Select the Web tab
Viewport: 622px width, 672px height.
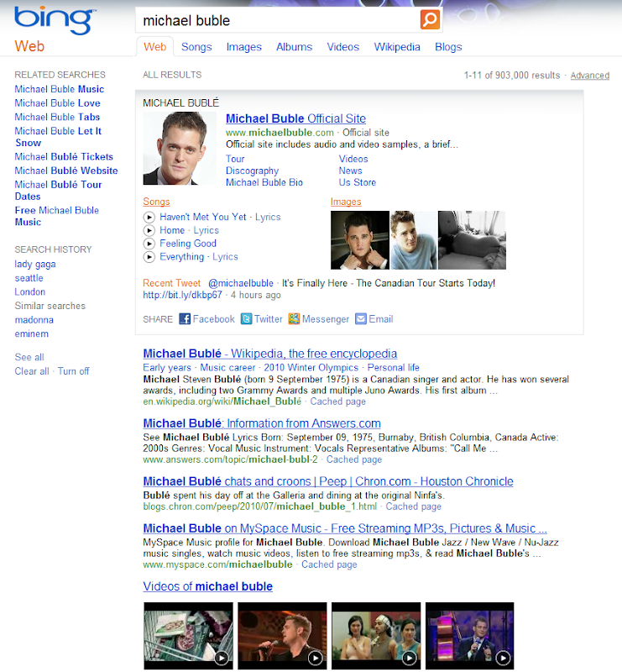pyautogui.click(x=155, y=47)
